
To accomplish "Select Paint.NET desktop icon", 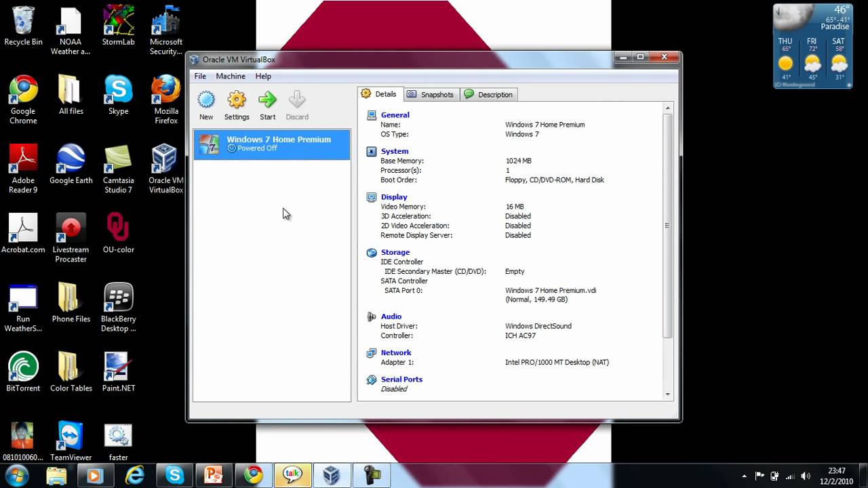I will click(119, 371).
